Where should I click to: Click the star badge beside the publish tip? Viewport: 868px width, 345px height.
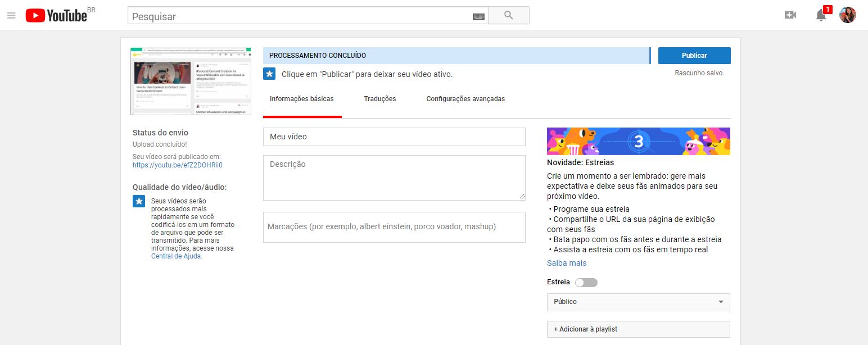pos(269,73)
